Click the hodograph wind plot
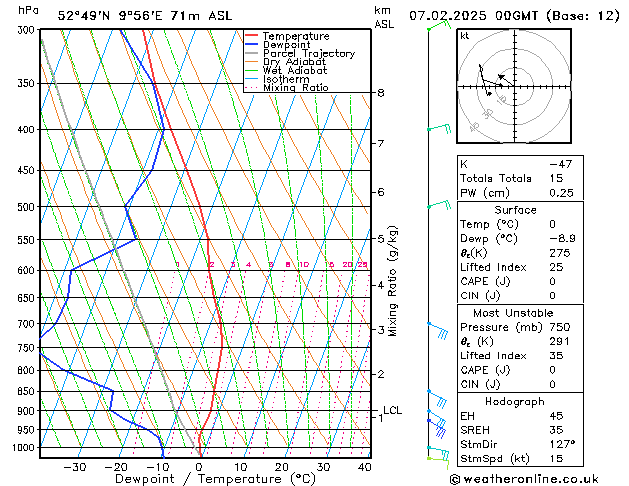Image resolution: width=629 pixels, height=486 pixels. (514, 86)
